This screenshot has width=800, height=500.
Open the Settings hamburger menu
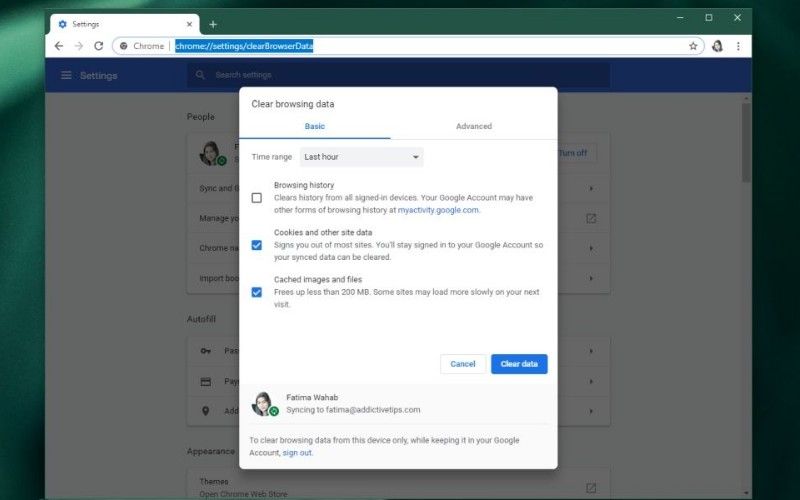[66, 75]
